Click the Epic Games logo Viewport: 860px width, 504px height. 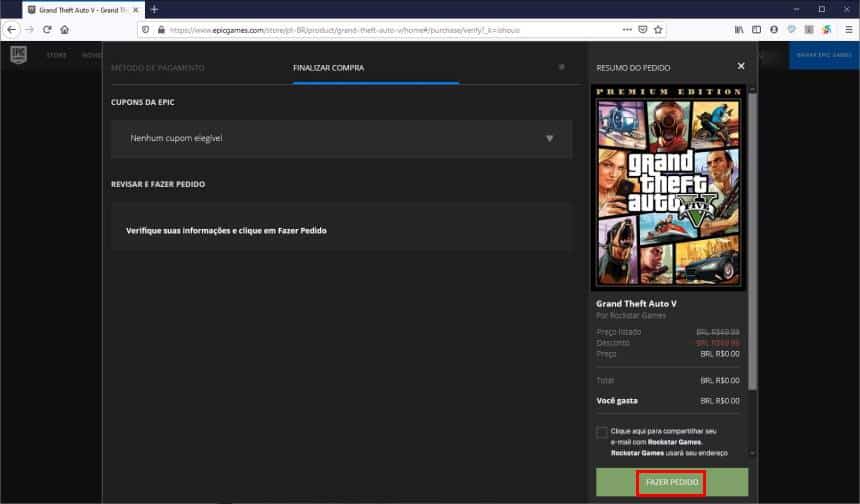pos(19,54)
